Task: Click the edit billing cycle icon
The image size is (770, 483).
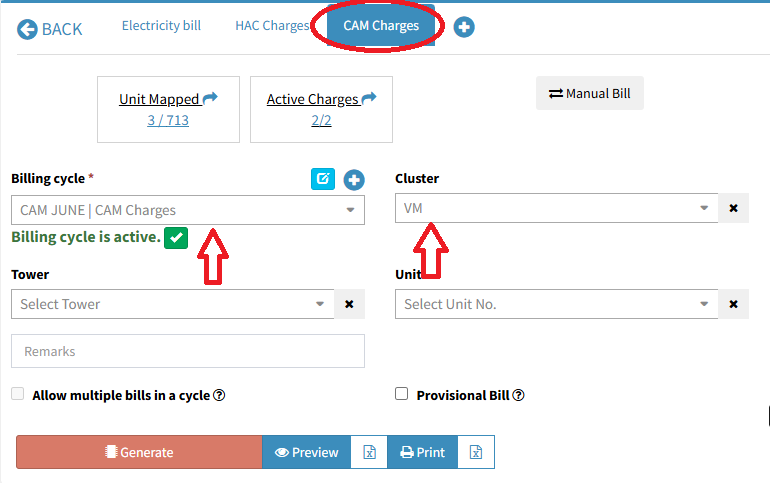Action: tap(323, 179)
